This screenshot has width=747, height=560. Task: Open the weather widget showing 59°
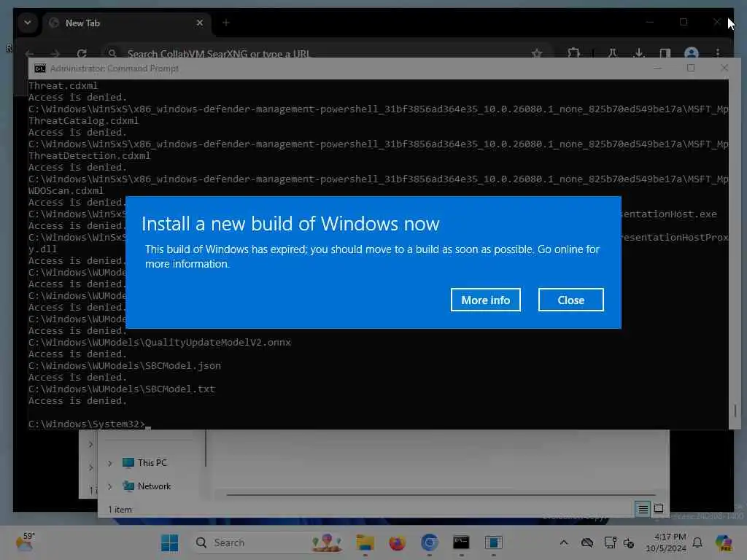pos(26,542)
